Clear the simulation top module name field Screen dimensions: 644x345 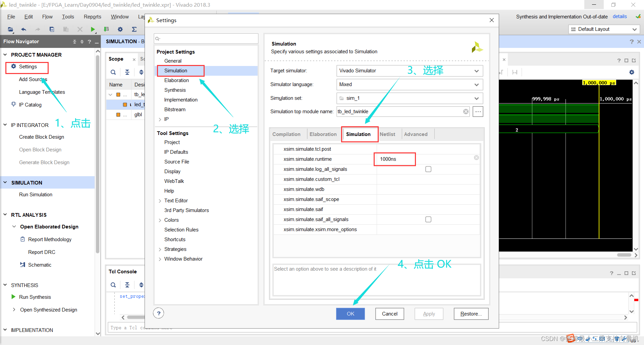pos(466,112)
